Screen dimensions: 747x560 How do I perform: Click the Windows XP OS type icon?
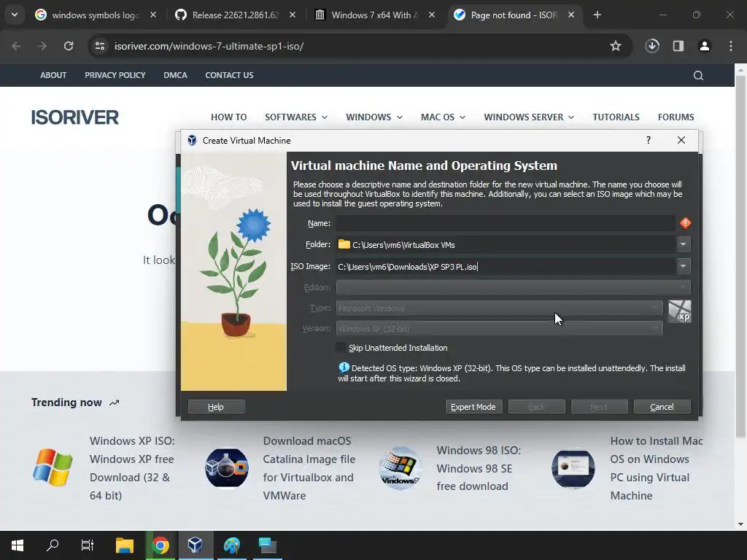point(679,311)
